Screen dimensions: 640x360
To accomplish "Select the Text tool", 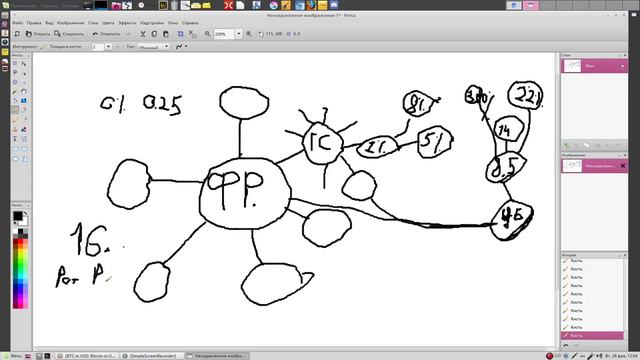I will (x=15, y=139).
